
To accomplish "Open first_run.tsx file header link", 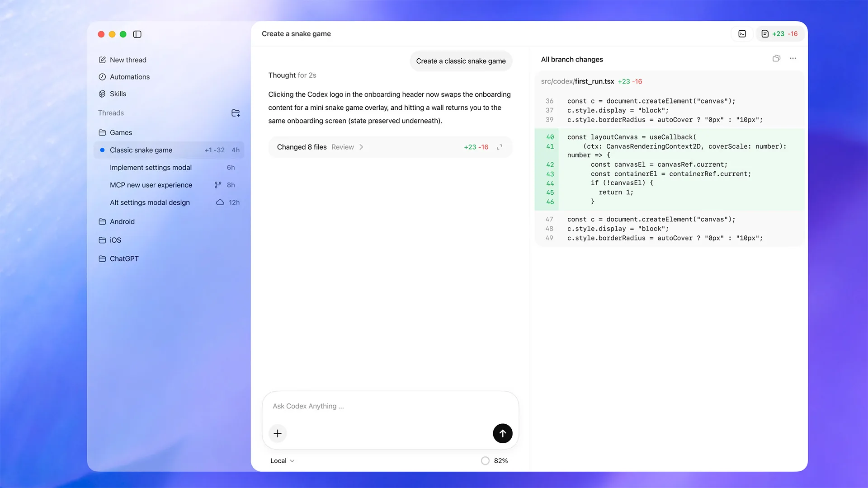I will pyautogui.click(x=593, y=81).
